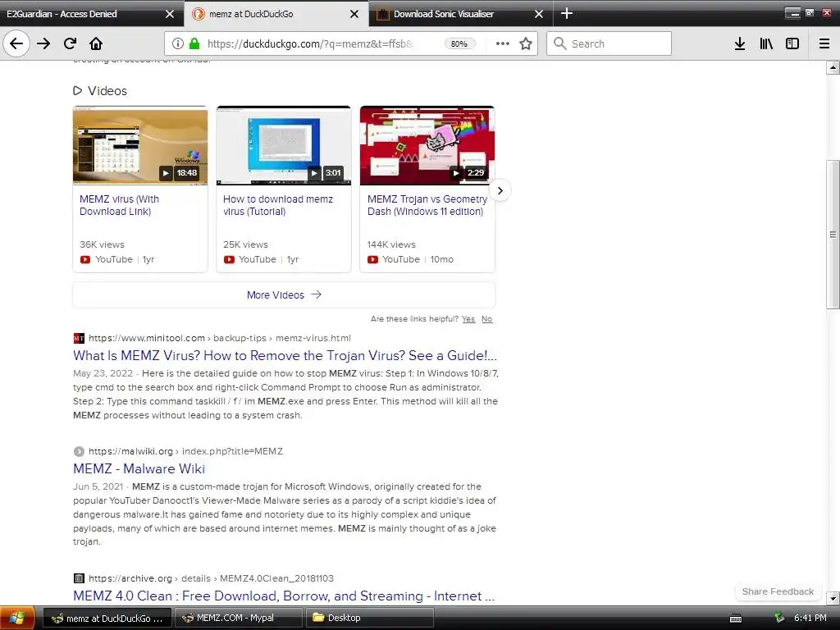Play the 18:48 MEMZ virus video thumbnail

point(140,146)
